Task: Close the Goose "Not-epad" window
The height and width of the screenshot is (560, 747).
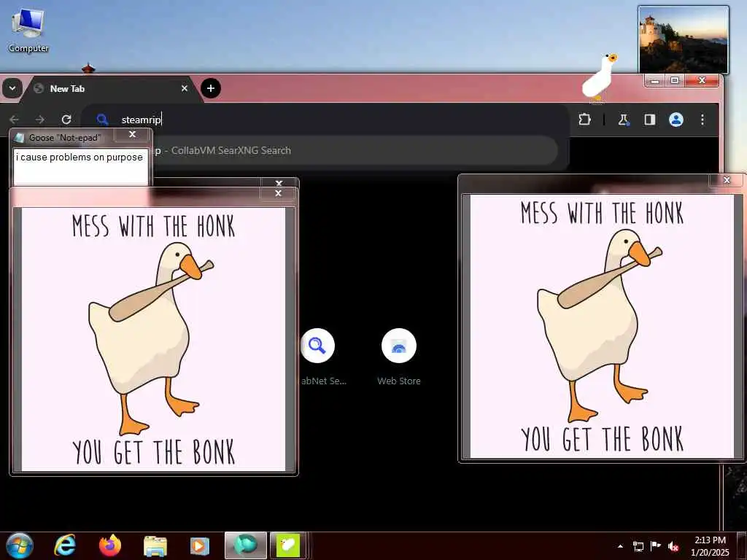Action: (x=133, y=135)
